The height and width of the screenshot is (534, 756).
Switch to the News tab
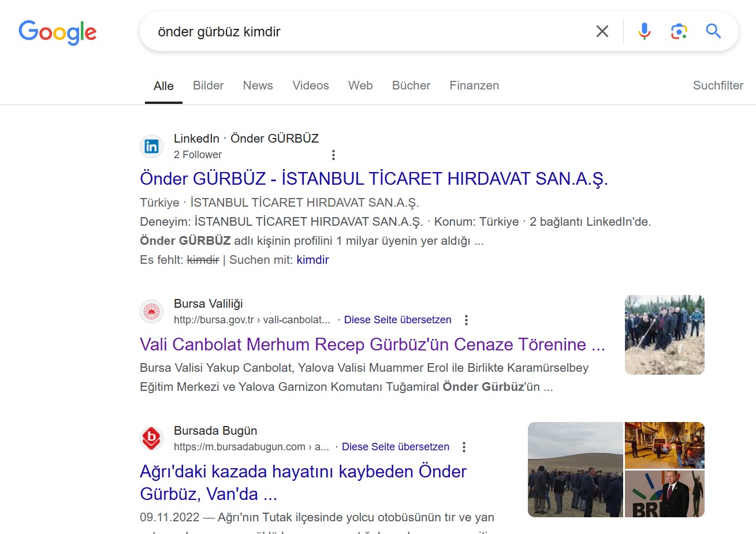click(258, 85)
